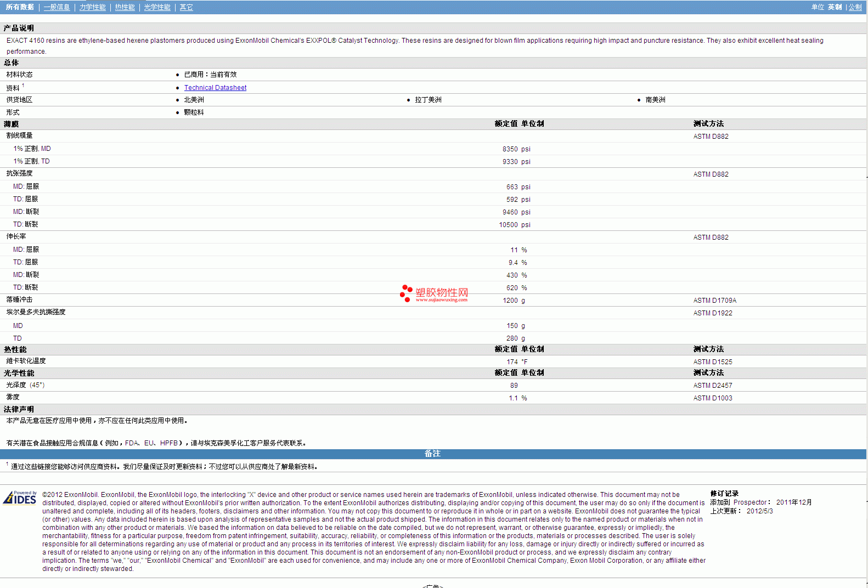This screenshot has width=868, height=588.
Task: Click the 热性能 section header row
Action: click(x=433, y=349)
